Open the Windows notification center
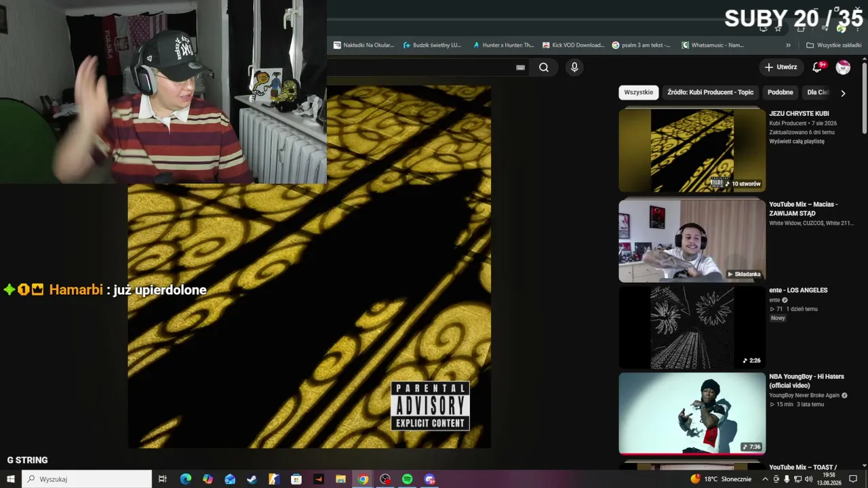Screen dimensions: 868x488 854,479
